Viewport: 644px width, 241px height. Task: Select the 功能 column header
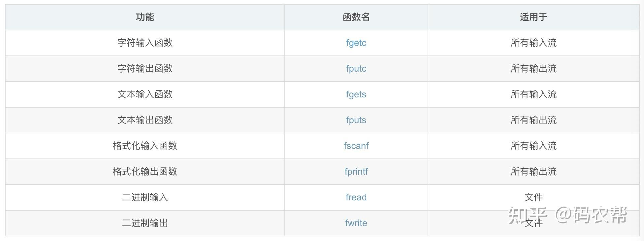145,17
